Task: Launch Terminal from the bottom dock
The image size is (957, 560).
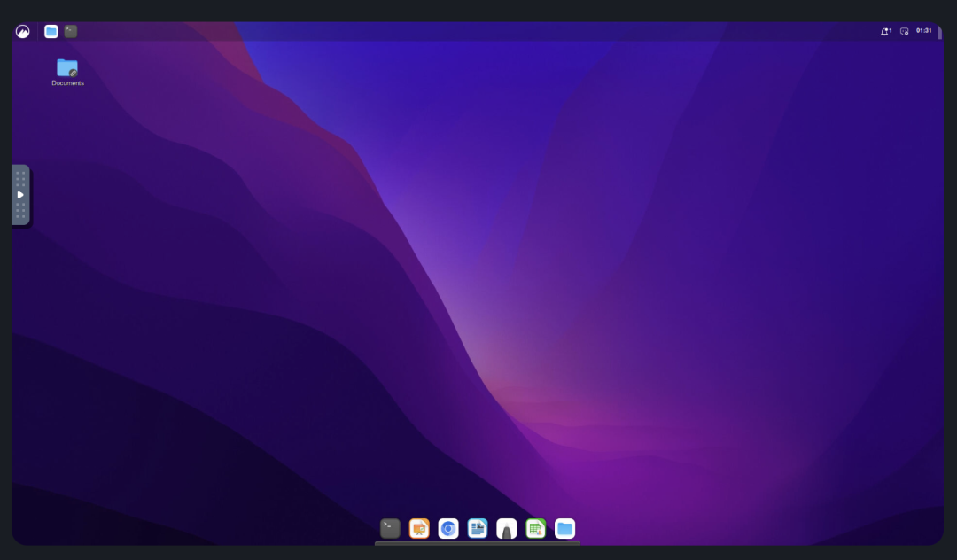Action: [x=390, y=529]
